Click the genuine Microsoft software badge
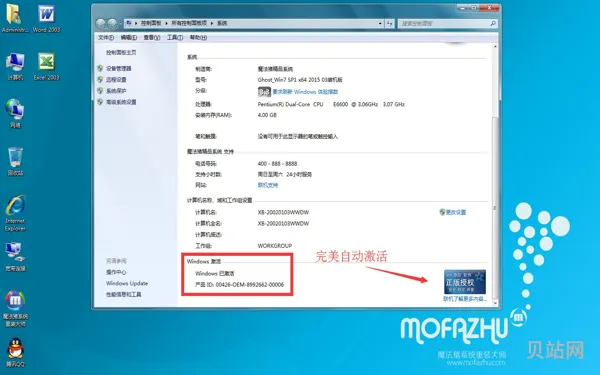This screenshot has width=600, height=375. coord(465,282)
